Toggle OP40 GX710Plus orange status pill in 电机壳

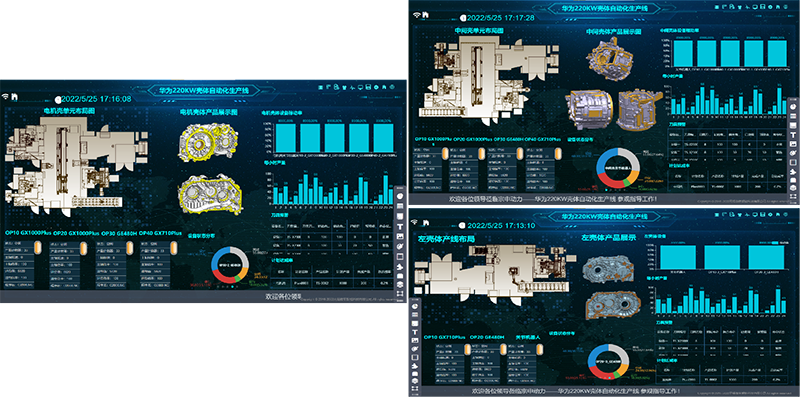coord(173,247)
